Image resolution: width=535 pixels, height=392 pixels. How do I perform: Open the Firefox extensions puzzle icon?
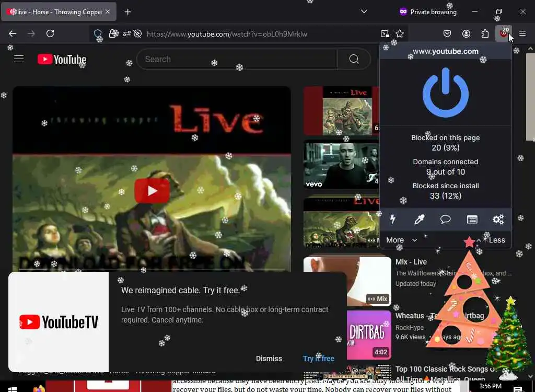pyautogui.click(x=485, y=33)
